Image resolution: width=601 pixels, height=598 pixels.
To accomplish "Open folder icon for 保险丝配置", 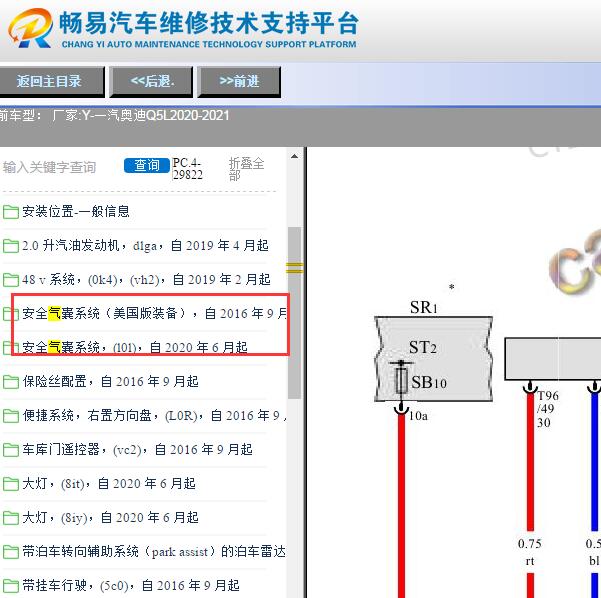I will click(x=10, y=382).
